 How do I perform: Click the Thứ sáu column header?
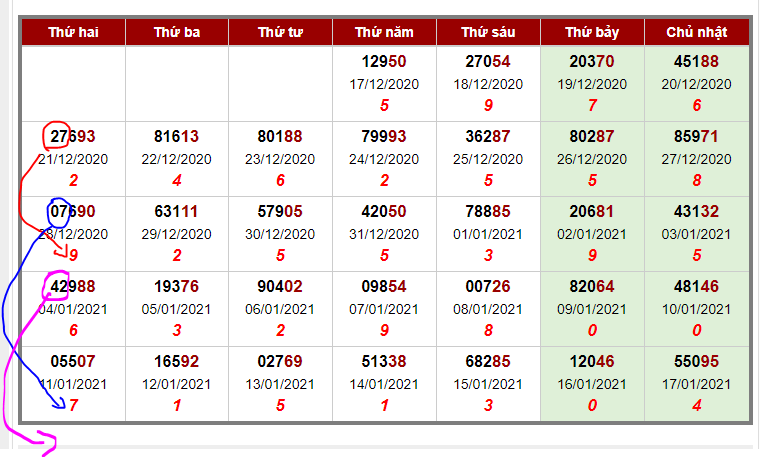(488, 32)
